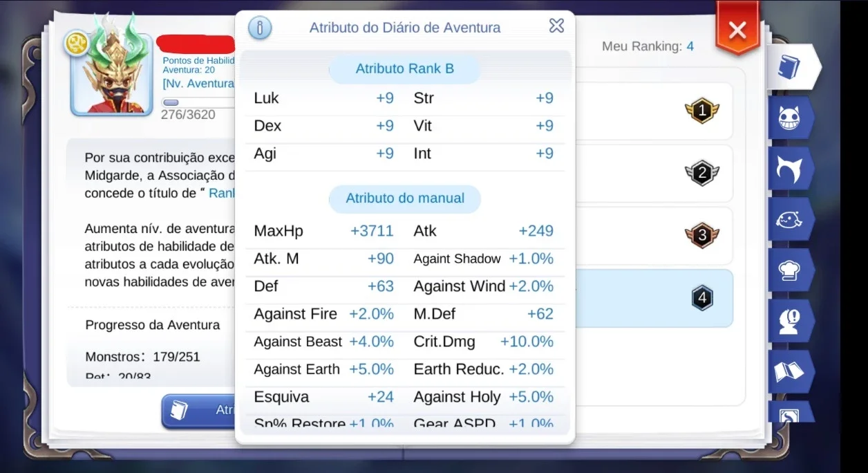Open the attribute info icon
Viewport: 868px width, 473px height.
[260, 28]
